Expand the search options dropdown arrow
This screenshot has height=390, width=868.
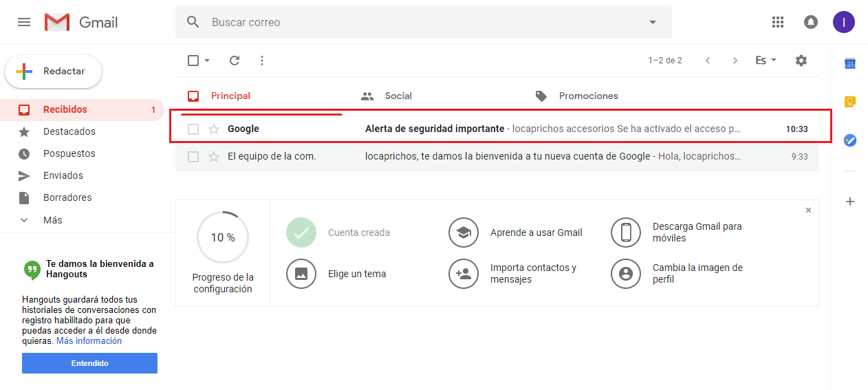pyautogui.click(x=653, y=22)
